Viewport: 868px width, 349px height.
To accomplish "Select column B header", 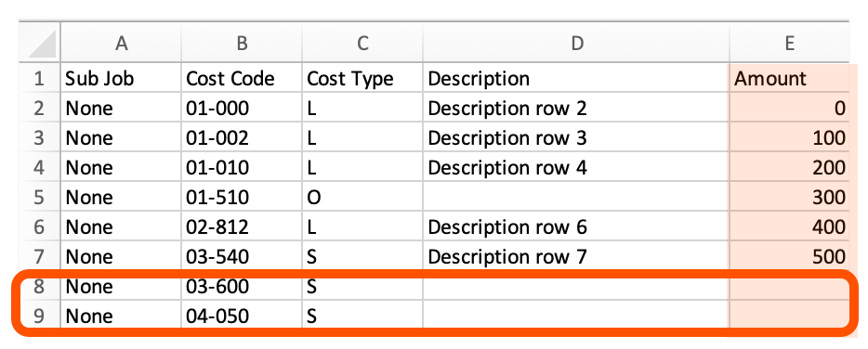I will (242, 43).
